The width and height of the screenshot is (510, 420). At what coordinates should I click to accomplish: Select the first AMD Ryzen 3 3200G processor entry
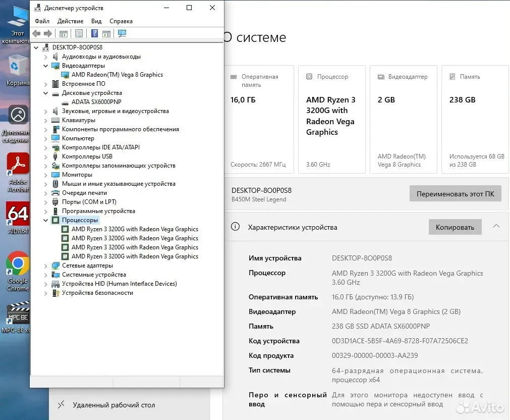pos(135,229)
